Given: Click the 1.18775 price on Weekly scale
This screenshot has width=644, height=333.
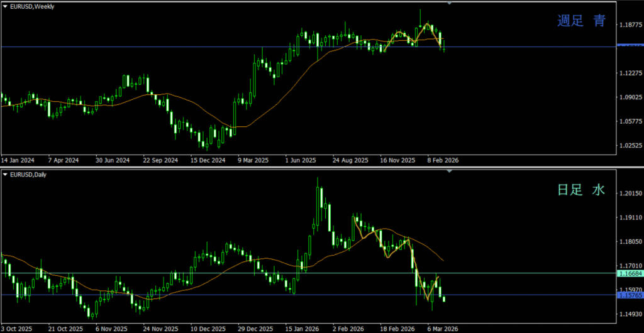Looking at the screenshot, I should [630, 25].
